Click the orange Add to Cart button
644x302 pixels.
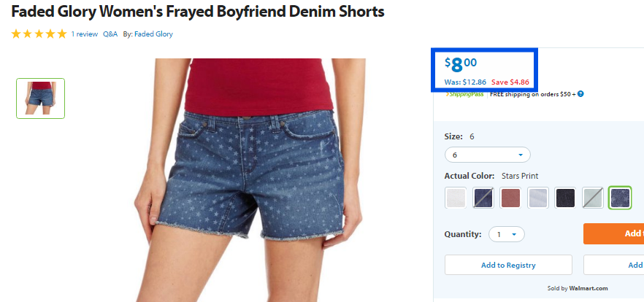tap(613, 234)
